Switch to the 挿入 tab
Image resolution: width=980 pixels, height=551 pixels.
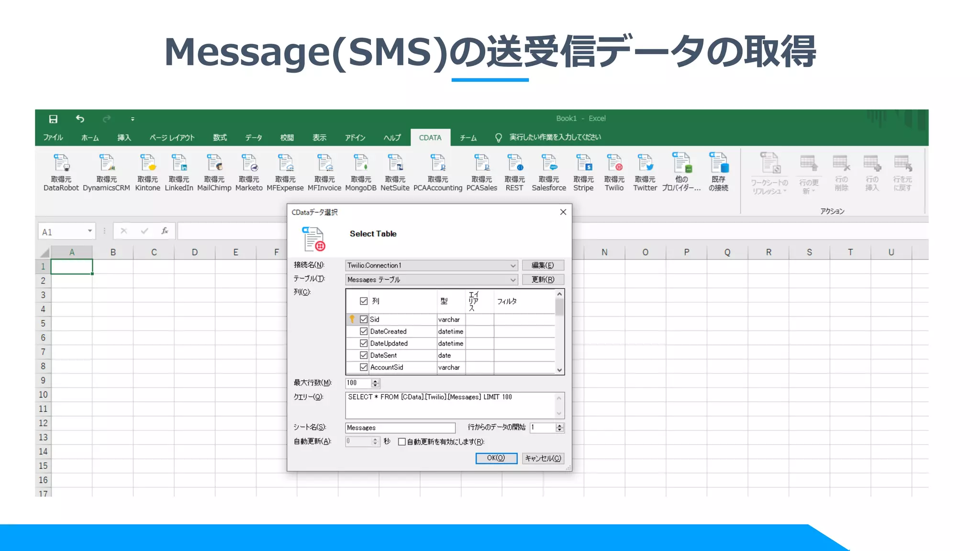pos(124,138)
